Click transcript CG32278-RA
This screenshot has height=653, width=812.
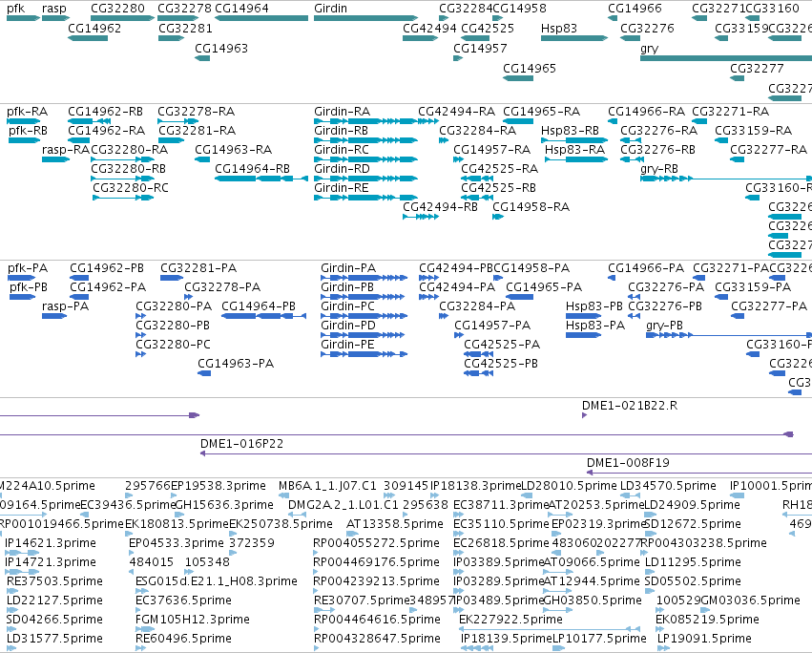point(196,112)
